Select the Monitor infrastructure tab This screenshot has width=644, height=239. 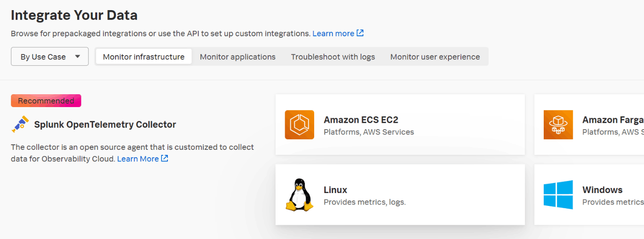(144, 57)
